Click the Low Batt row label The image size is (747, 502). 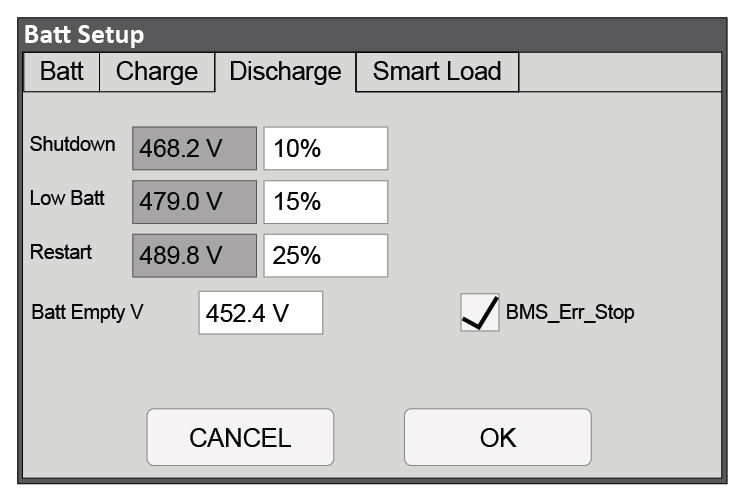click(67, 198)
